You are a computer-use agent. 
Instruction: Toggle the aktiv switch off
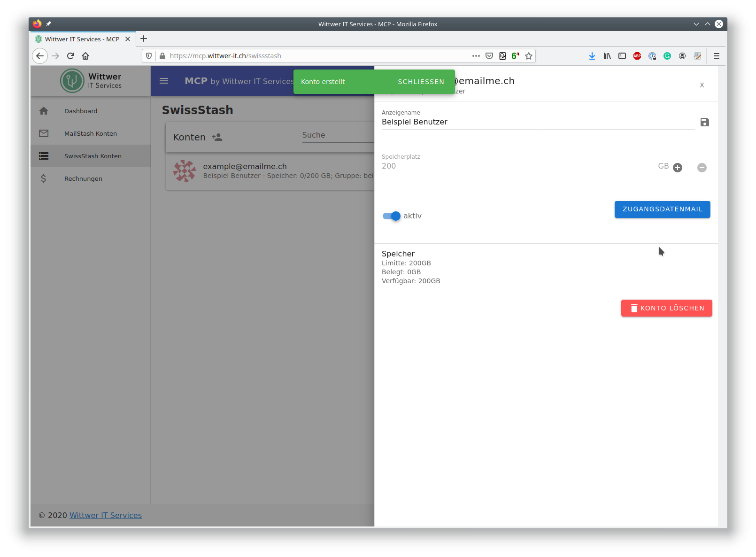(x=392, y=216)
